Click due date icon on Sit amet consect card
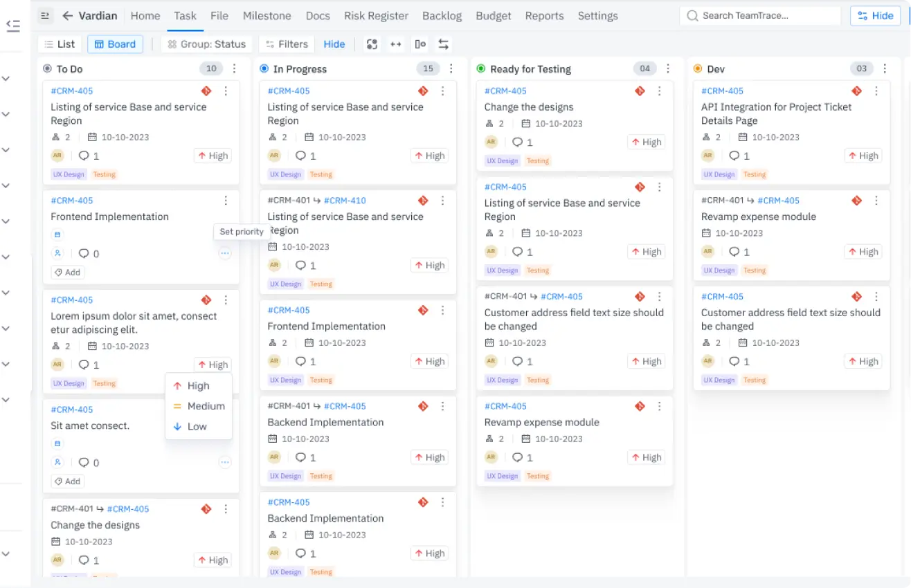The height and width of the screenshot is (588, 911). pyautogui.click(x=57, y=443)
